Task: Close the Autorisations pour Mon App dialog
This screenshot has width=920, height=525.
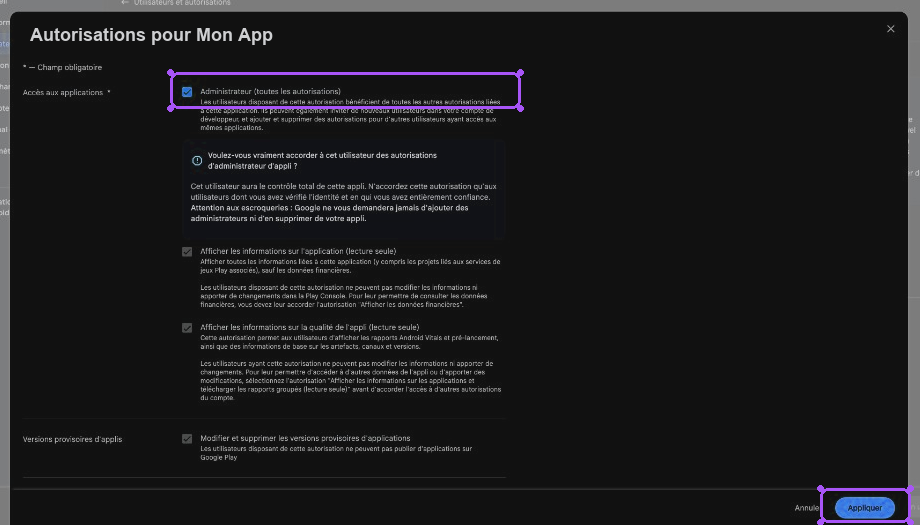Action: pyautogui.click(x=890, y=29)
